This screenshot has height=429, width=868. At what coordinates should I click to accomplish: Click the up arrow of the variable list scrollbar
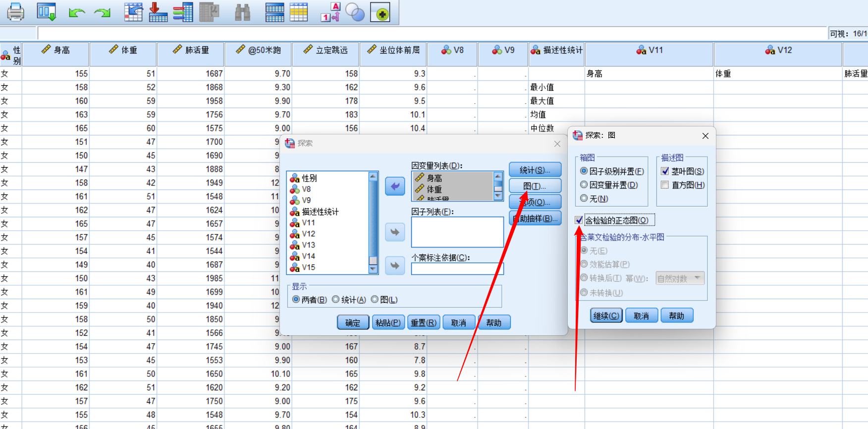tap(374, 176)
